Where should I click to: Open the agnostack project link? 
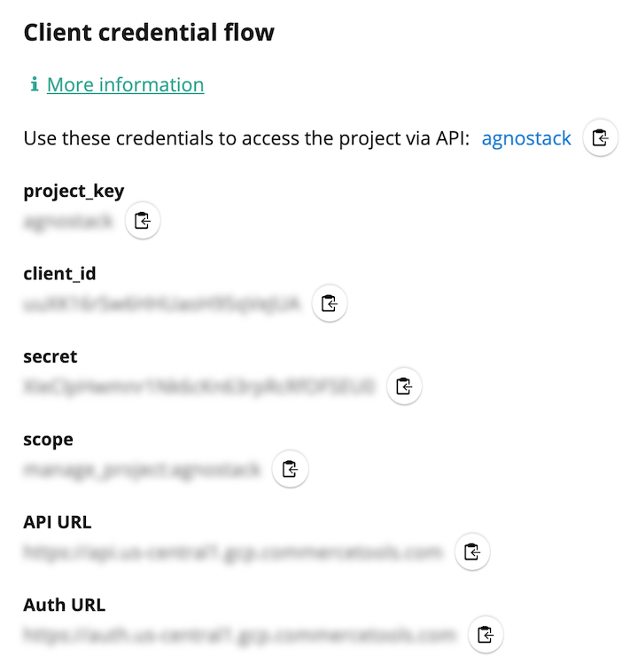coord(526,138)
